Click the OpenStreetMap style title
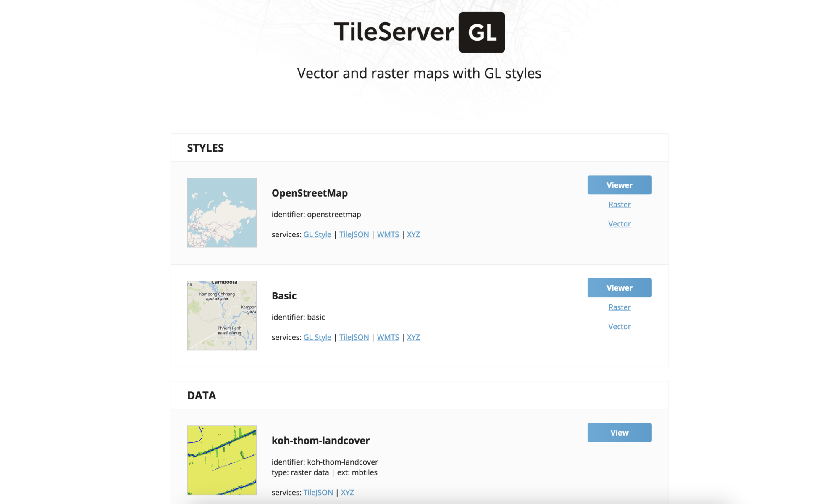This screenshot has height=504, width=840. (310, 193)
